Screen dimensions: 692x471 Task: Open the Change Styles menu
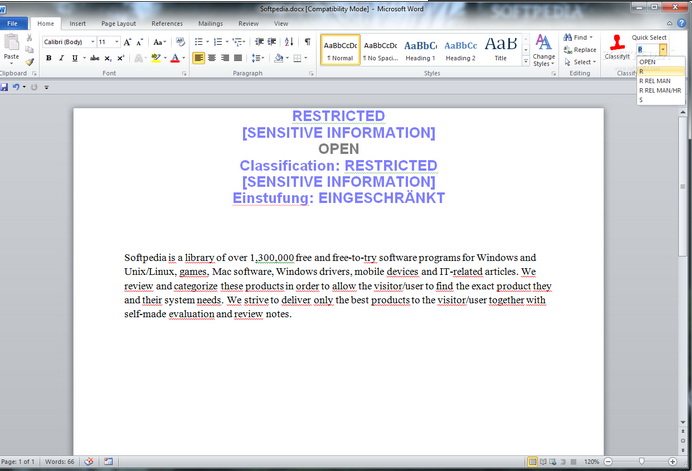coord(543,51)
